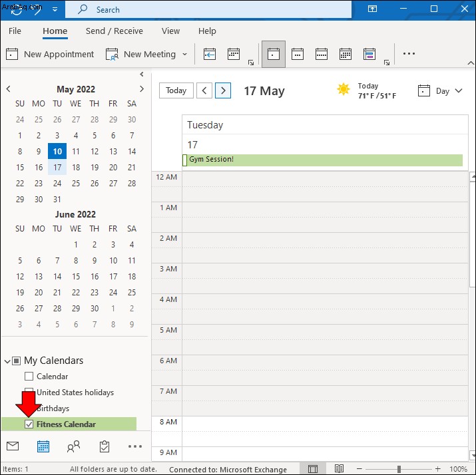Open the Help tab
The width and height of the screenshot is (476, 475).
(207, 31)
